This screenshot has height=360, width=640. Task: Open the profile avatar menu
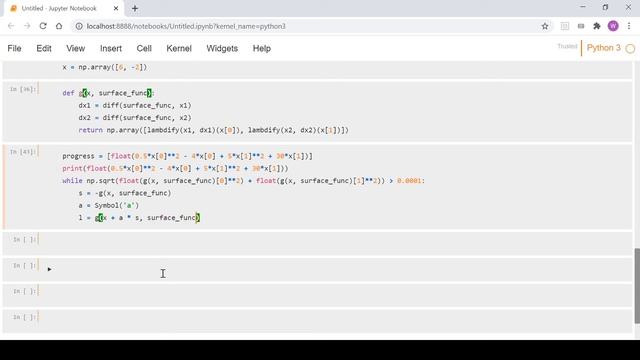tap(613, 26)
